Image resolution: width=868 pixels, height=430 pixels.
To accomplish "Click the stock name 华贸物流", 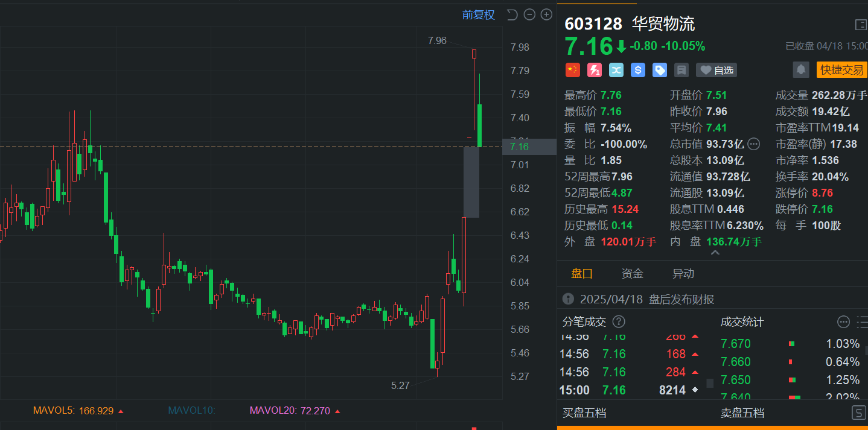I will (663, 24).
